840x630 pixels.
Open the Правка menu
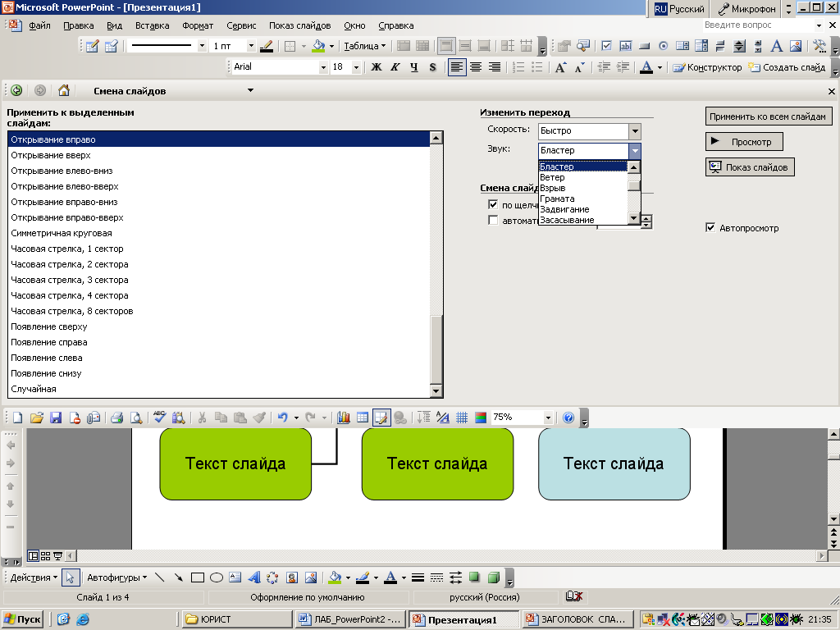coord(78,25)
